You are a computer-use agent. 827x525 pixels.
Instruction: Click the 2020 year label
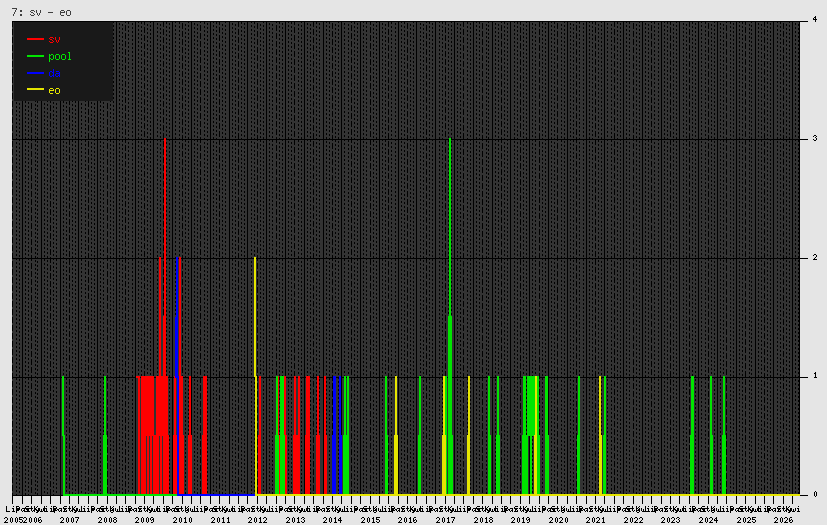point(559,520)
